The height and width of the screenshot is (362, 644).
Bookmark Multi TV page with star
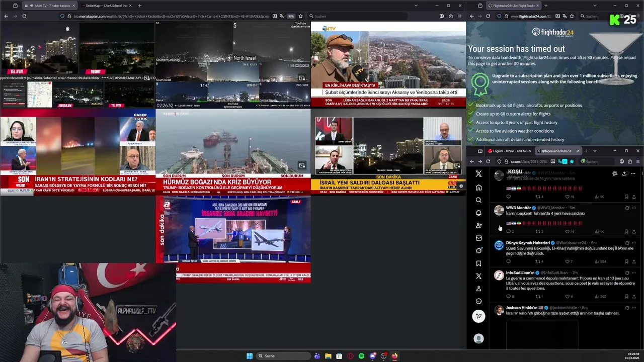tap(300, 16)
